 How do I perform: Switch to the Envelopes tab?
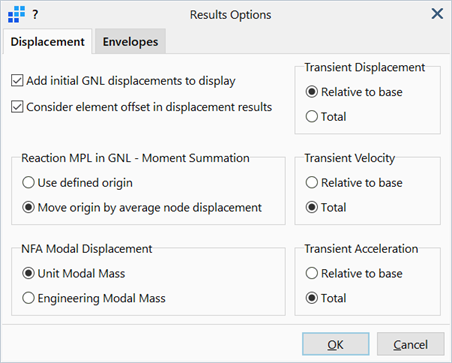pos(130,41)
